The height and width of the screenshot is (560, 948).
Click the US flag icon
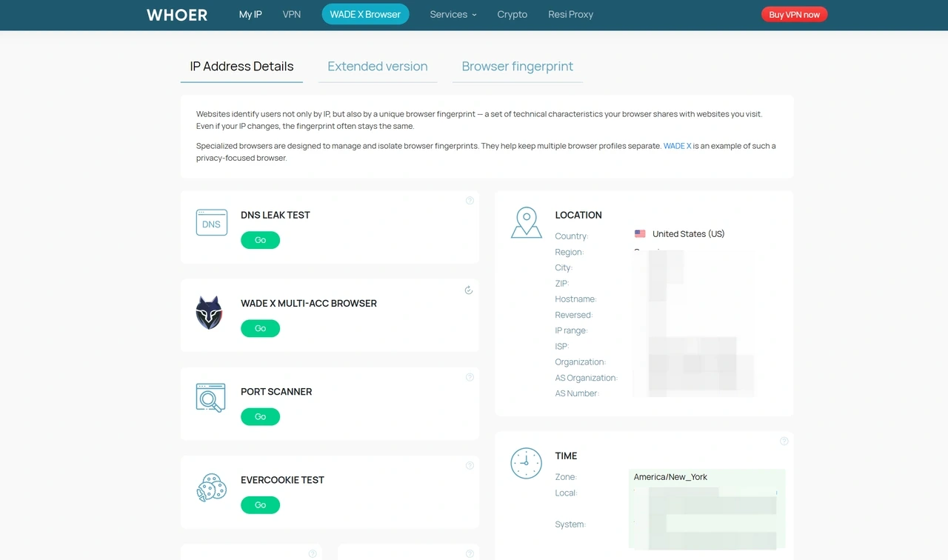click(640, 234)
